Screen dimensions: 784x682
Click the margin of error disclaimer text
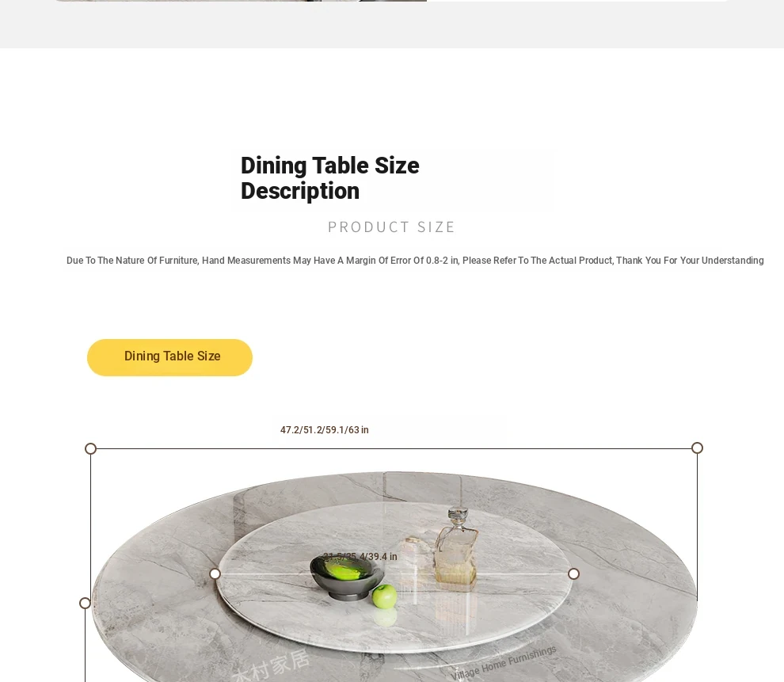(415, 261)
